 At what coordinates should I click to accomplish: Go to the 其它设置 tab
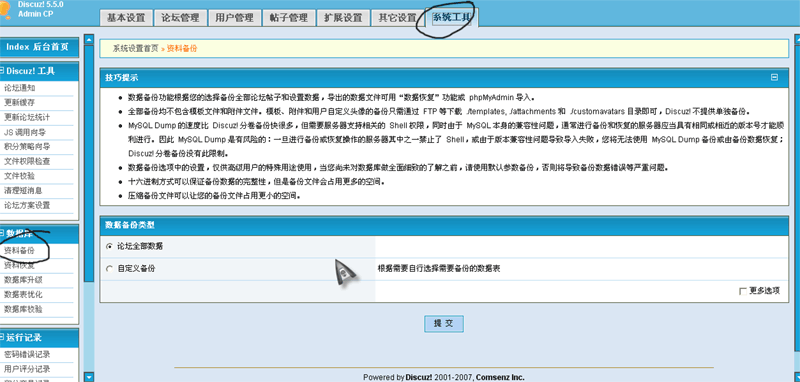[x=397, y=18]
